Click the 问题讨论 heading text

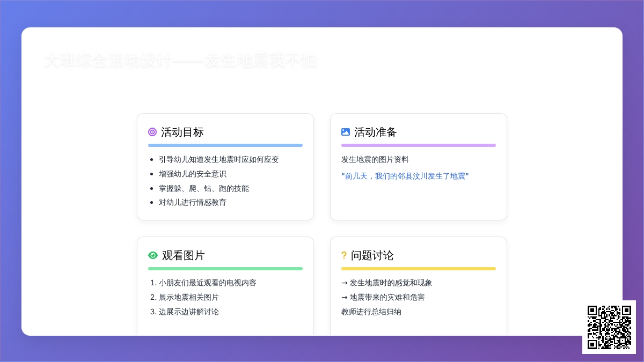click(x=372, y=255)
